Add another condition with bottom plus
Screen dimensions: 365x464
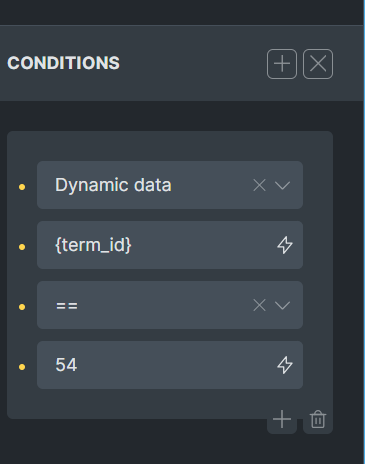click(x=282, y=419)
